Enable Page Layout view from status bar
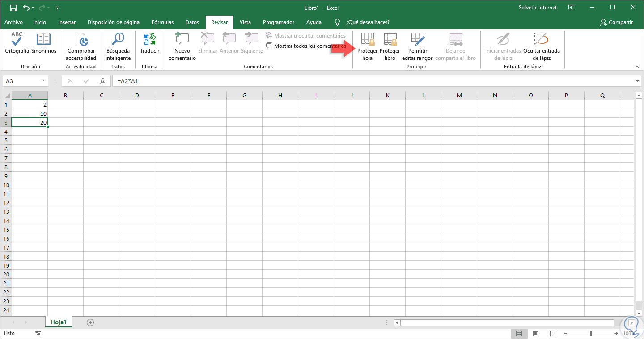This screenshot has width=644, height=339. tap(536, 333)
